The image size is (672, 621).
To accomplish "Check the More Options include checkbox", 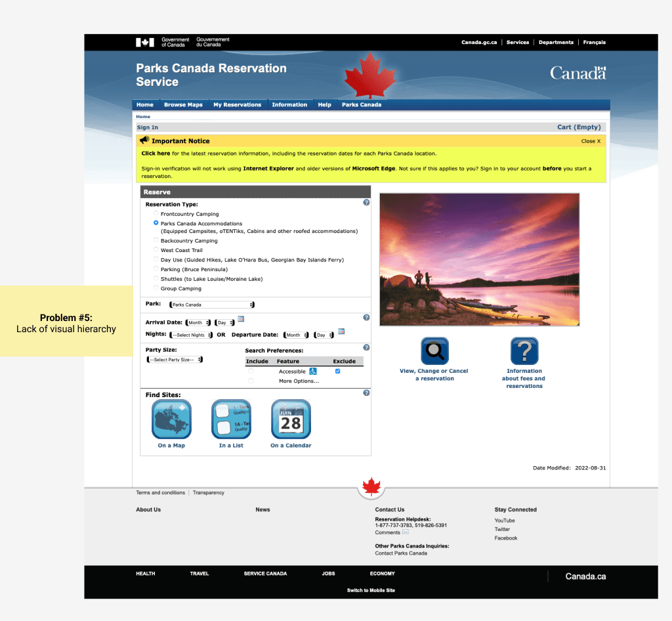I will coord(251,381).
